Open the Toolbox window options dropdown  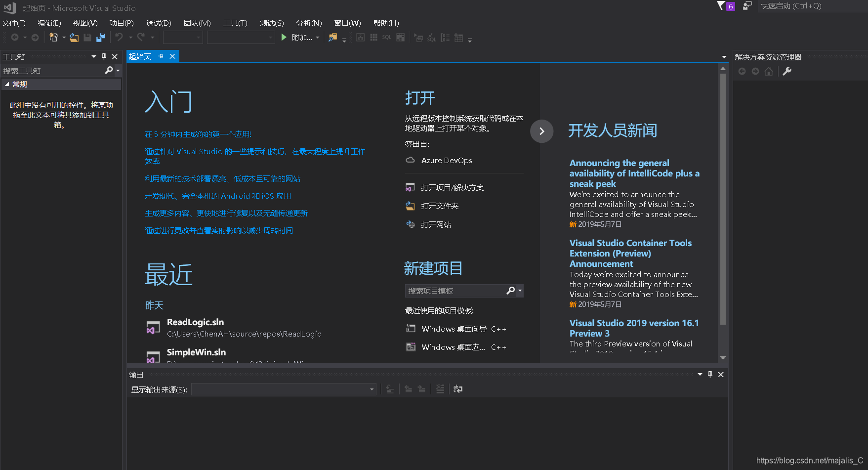coord(94,57)
